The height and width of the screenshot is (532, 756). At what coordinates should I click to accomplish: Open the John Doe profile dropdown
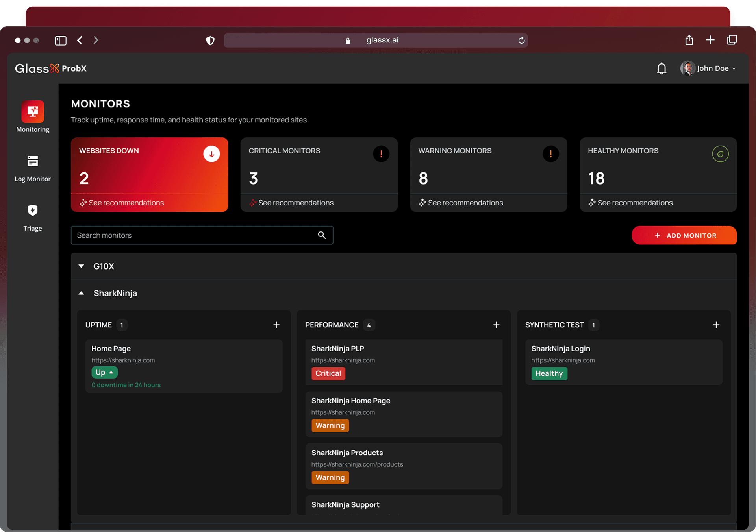pyautogui.click(x=708, y=68)
